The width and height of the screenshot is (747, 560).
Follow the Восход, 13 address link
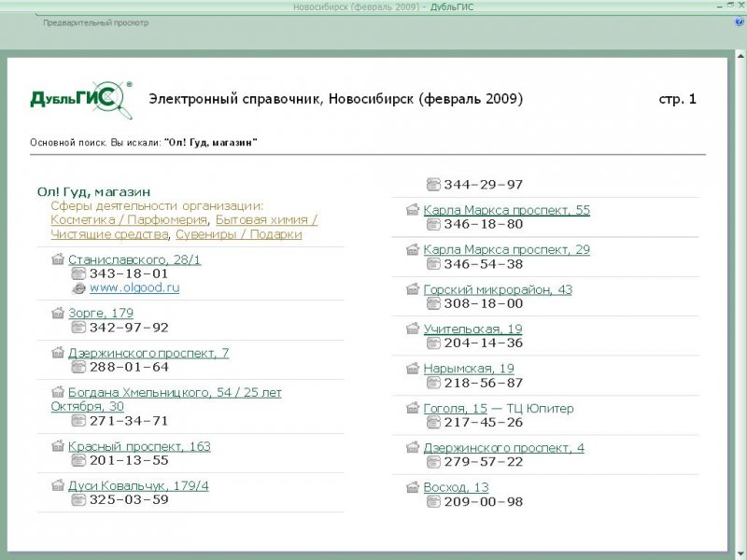(x=456, y=487)
